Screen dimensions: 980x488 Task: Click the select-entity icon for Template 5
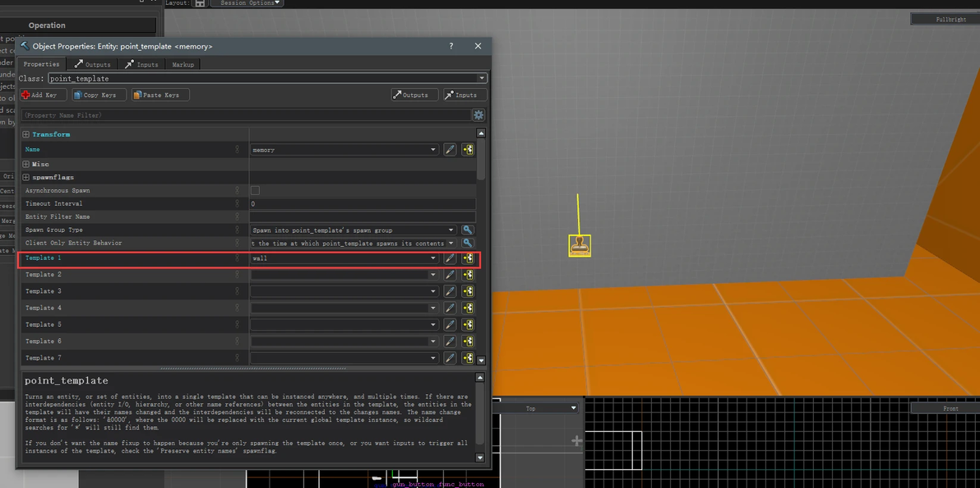(468, 324)
